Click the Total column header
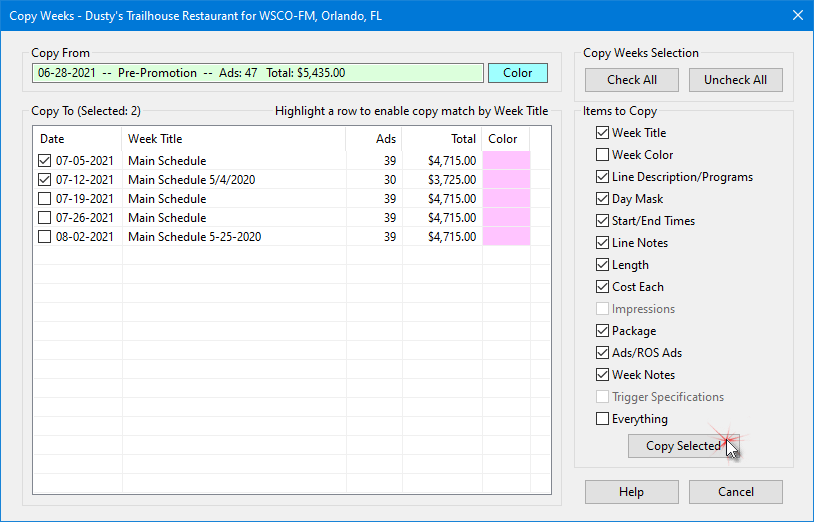This screenshot has width=814, height=522. pos(442,139)
